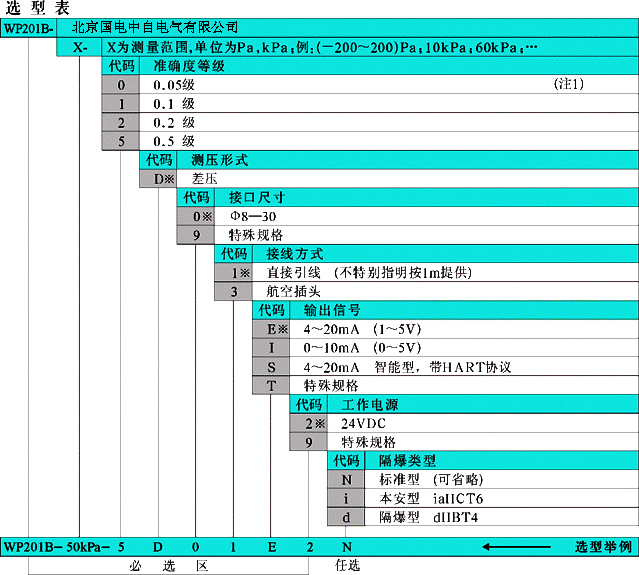Select power code 2※ cell
This screenshot has height=575, width=639.
[x=308, y=423]
